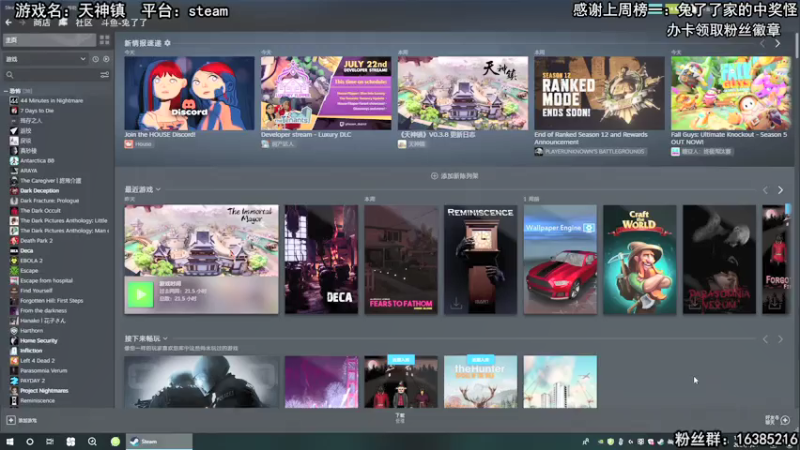Open the 下载 (Downloads) status link
This screenshot has height=450, width=800.
[x=400, y=418]
